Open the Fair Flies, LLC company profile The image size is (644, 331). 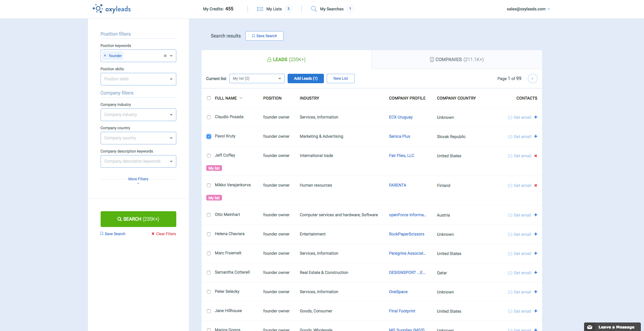click(x=401, y=156)
